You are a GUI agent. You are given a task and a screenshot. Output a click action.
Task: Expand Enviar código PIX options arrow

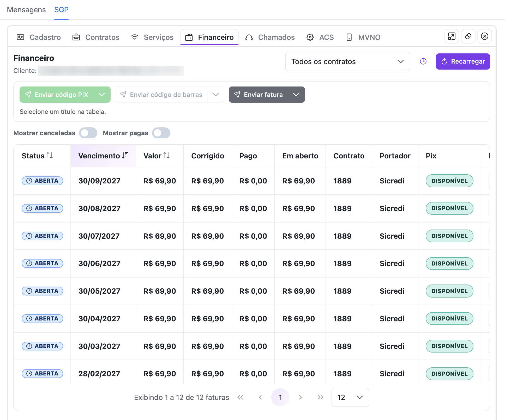pyautogui.click(x=102, y=95)
